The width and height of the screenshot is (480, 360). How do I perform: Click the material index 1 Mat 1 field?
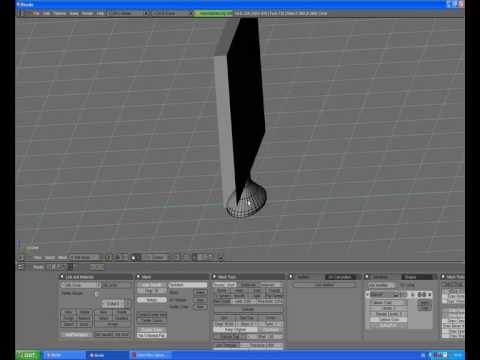[113, 304]
